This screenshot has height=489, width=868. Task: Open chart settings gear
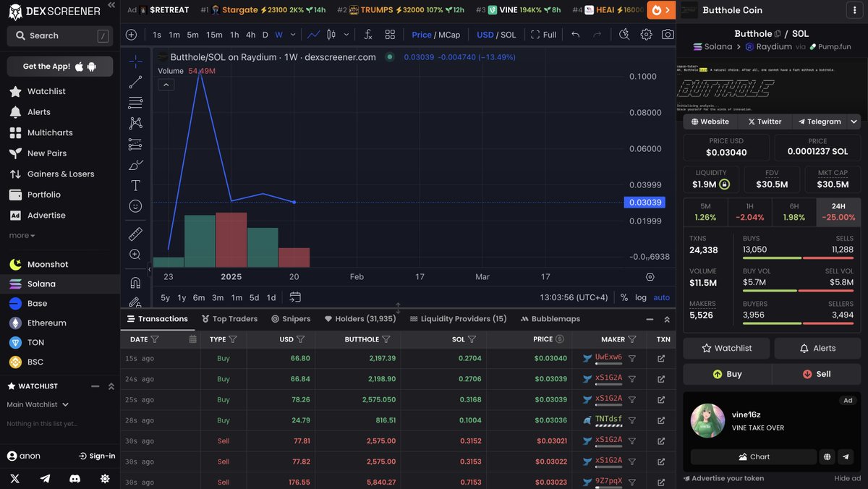[646, 35]
